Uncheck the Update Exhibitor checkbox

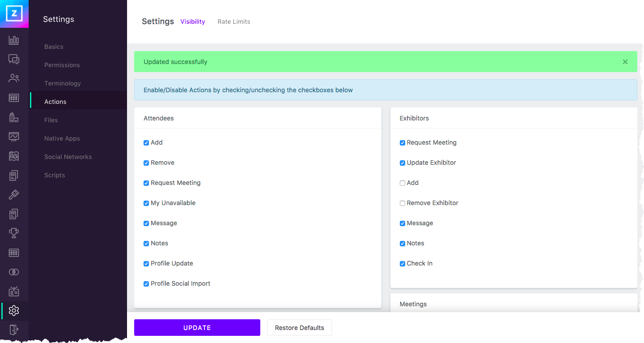pos(402,163)
